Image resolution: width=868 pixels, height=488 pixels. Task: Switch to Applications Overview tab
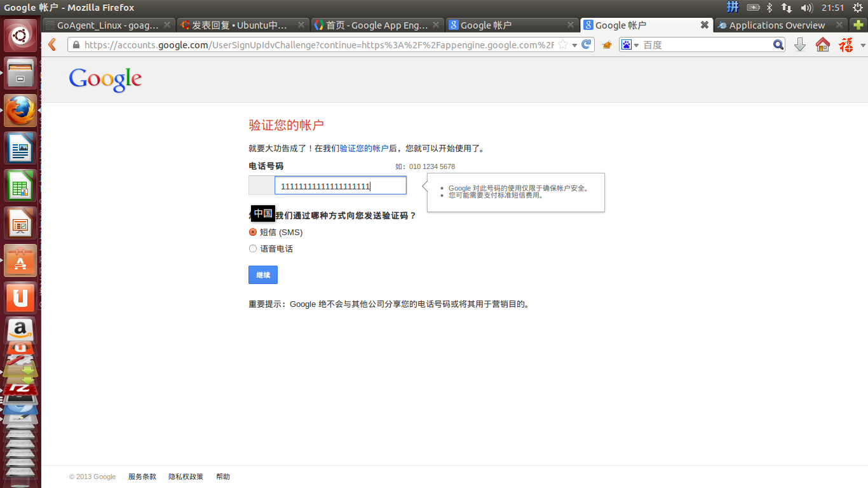point(776,25)
